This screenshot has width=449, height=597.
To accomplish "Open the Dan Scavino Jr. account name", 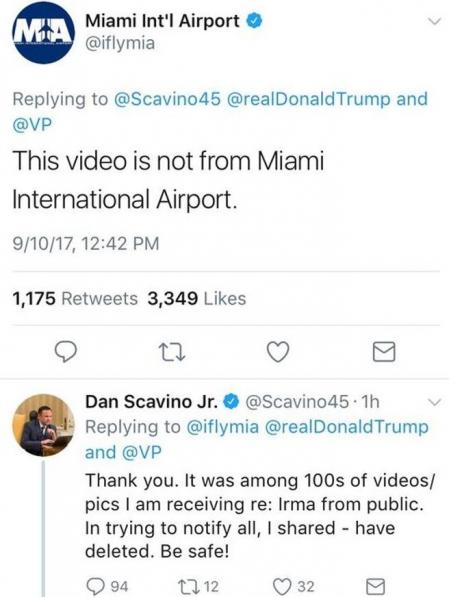I will [x=151, y=402].
